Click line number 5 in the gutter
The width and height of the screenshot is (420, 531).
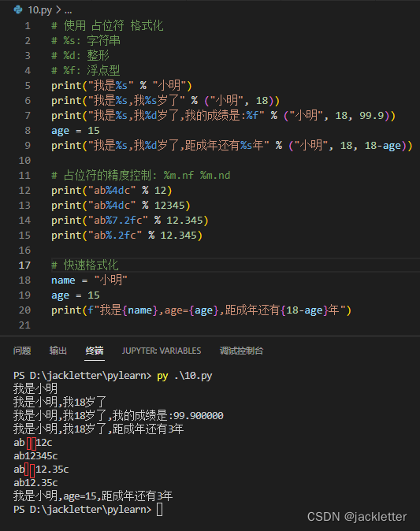pyautogui.click(x=28, y=86)
